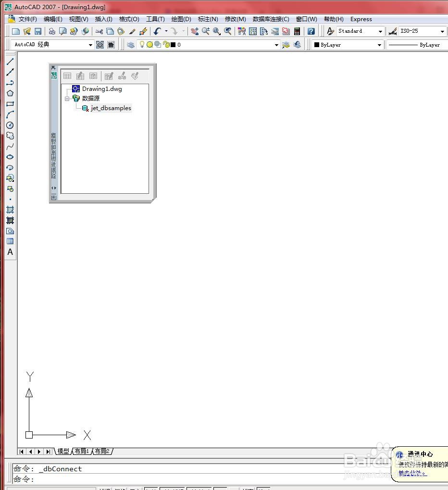Select the Rectangle tool
Viewport: 448px width, 490px height.
10,104
